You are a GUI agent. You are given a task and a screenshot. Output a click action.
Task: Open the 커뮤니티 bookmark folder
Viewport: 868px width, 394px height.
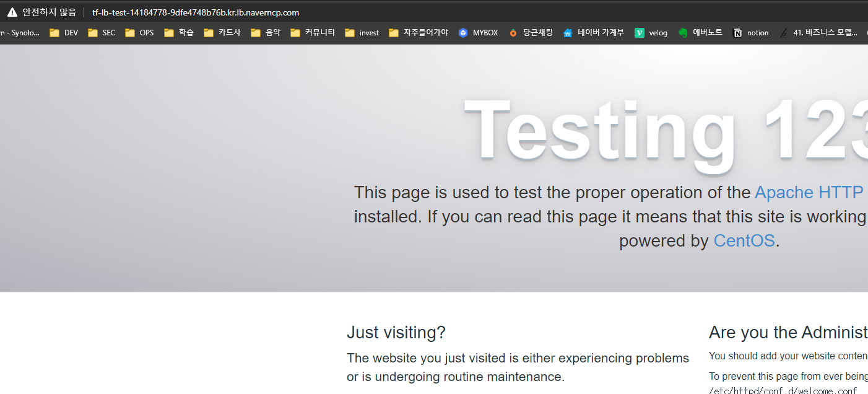click(313, 33)
